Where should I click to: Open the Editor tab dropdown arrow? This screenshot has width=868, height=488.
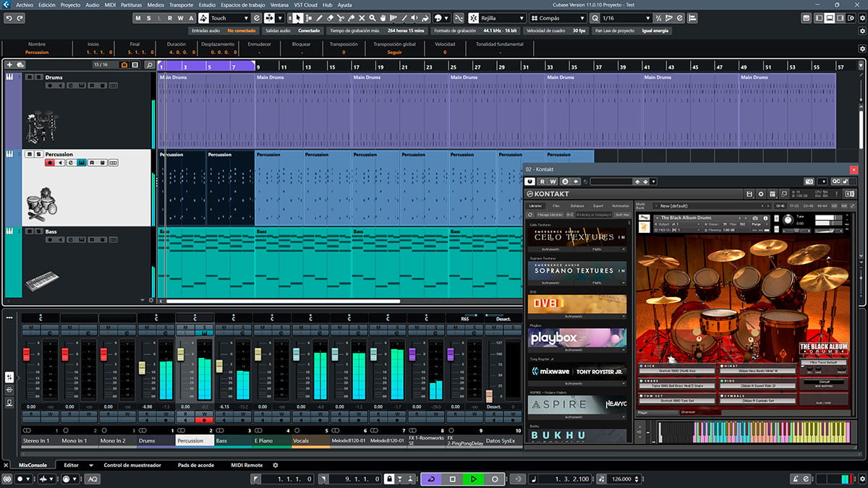[x=91, y=465]
